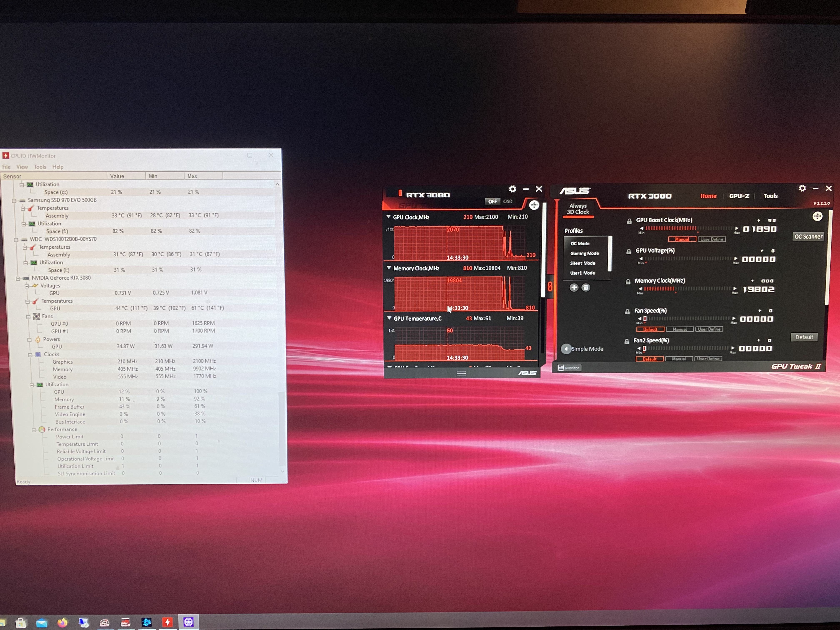Select purple CPU chip taskbar icon
Viewport: 840px width, 630px height.
point(189,622)
